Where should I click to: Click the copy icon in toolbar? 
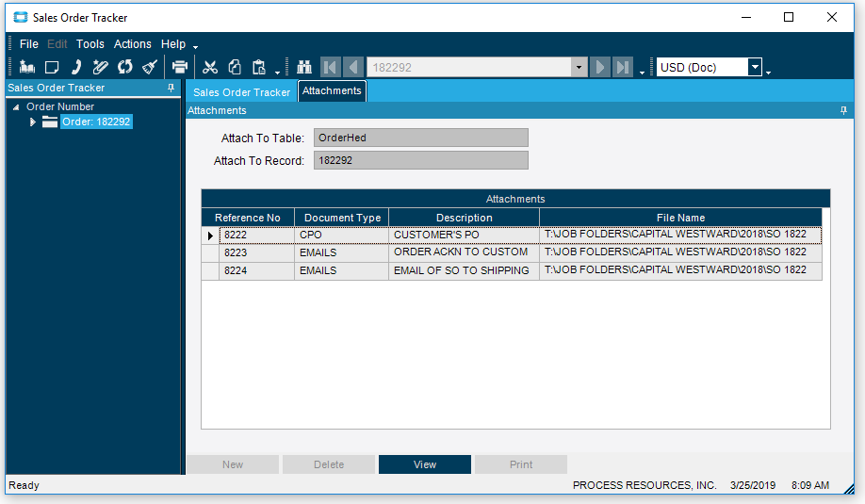[235, 67]
